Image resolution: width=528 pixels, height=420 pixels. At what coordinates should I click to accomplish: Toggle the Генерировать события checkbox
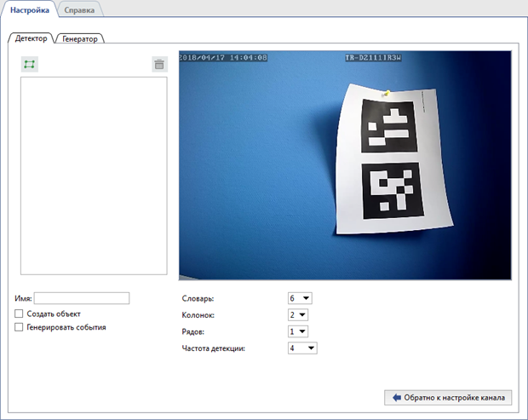(20, 327)
